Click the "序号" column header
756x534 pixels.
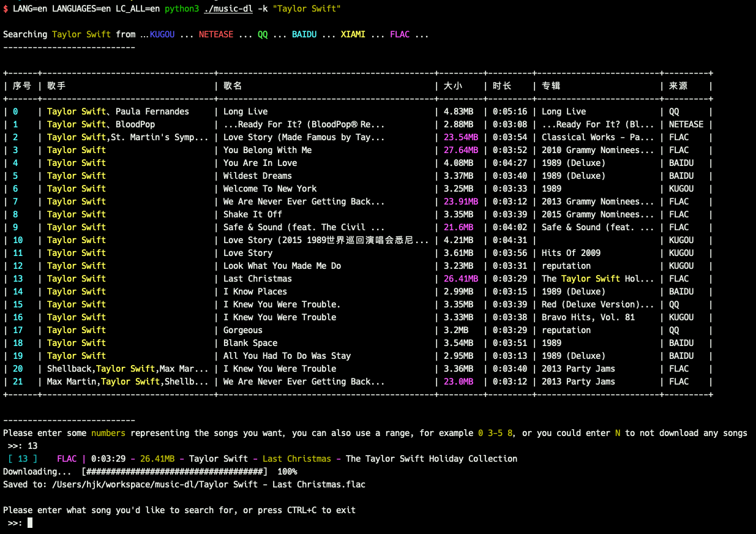(x=22, y=86)
